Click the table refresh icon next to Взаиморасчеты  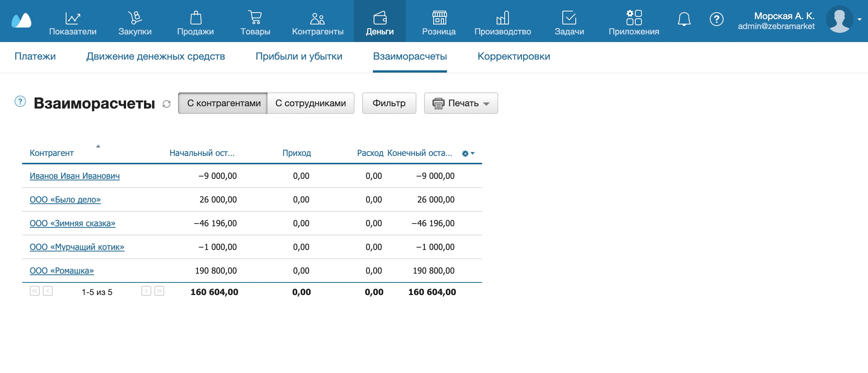[166, 104]
